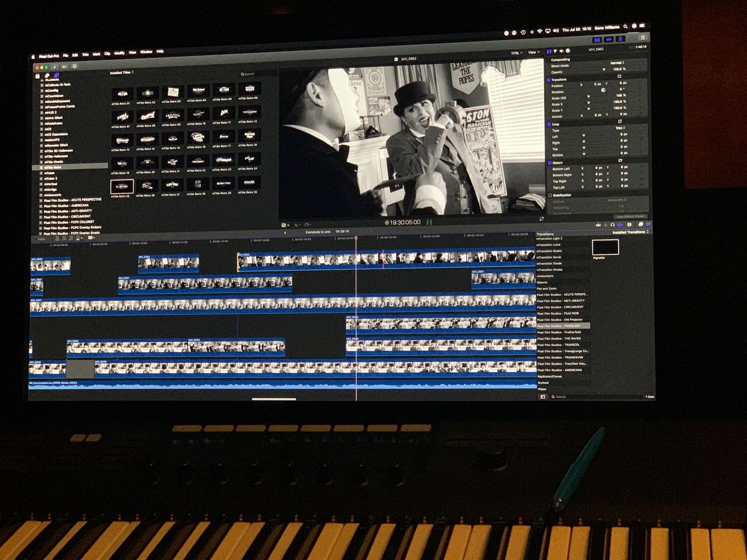Image resolution: width=747 pixels, height=560 pixels.
Task: Click the Background Tasks checkmark icon
Action: (74, 66)
